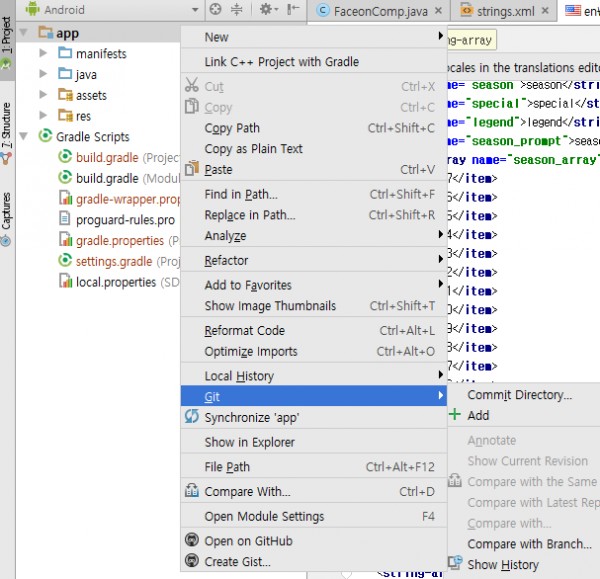The width and height of the screenshot is (600, 579).
Task: Open Module Settings from menu
Action: click(x=314, y=516)
